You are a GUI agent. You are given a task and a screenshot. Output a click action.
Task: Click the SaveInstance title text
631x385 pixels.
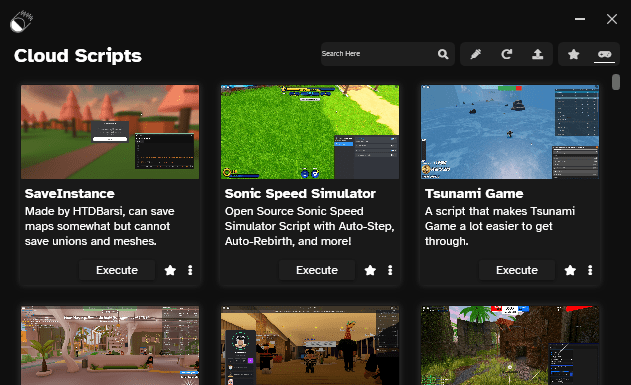pyautogui.click(x=70, y=194)
